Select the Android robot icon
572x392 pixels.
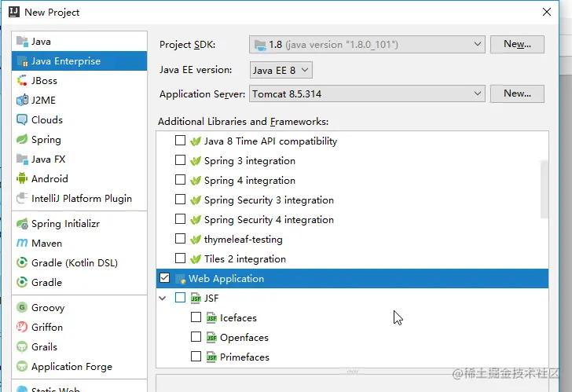[22, 179]
